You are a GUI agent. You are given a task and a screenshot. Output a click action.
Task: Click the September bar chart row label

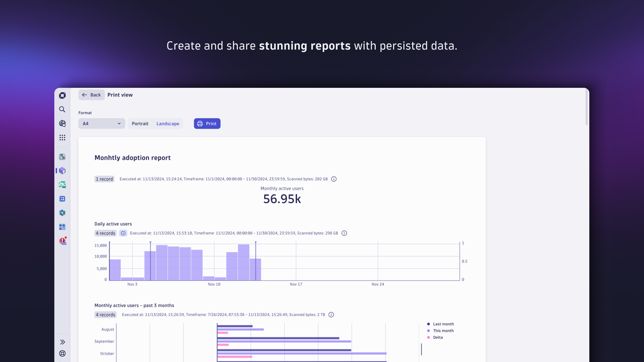104,342
